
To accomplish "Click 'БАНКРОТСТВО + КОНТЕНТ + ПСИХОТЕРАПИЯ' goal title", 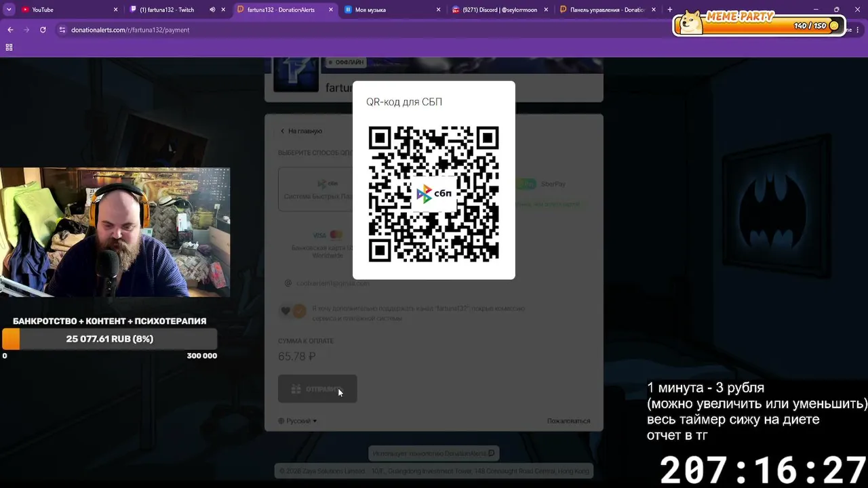I will 110,321.
